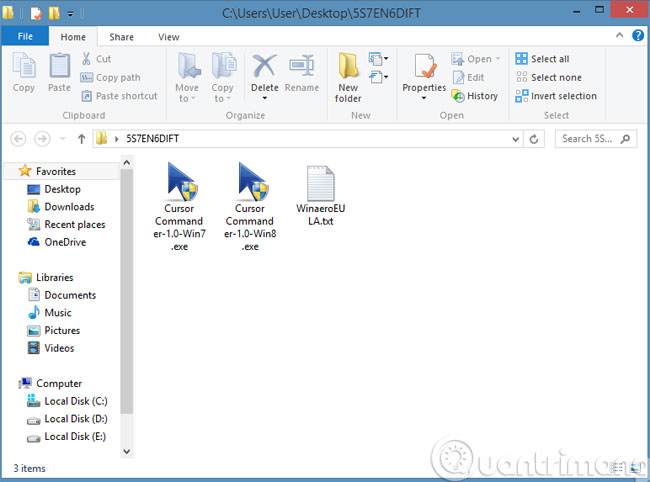Open Properties from the ribbon
The height and width of the screenshot is (482, 650).
pos(424,73)
